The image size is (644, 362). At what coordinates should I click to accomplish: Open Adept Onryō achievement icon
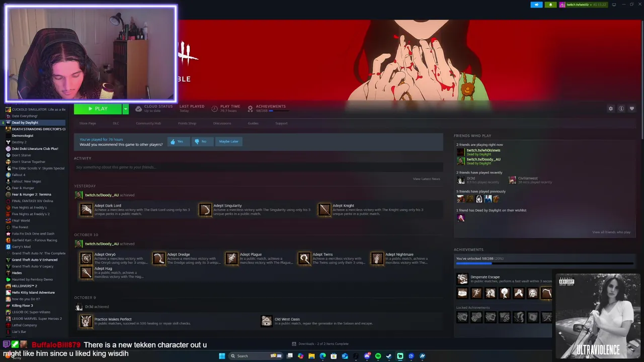pos(86,258)
